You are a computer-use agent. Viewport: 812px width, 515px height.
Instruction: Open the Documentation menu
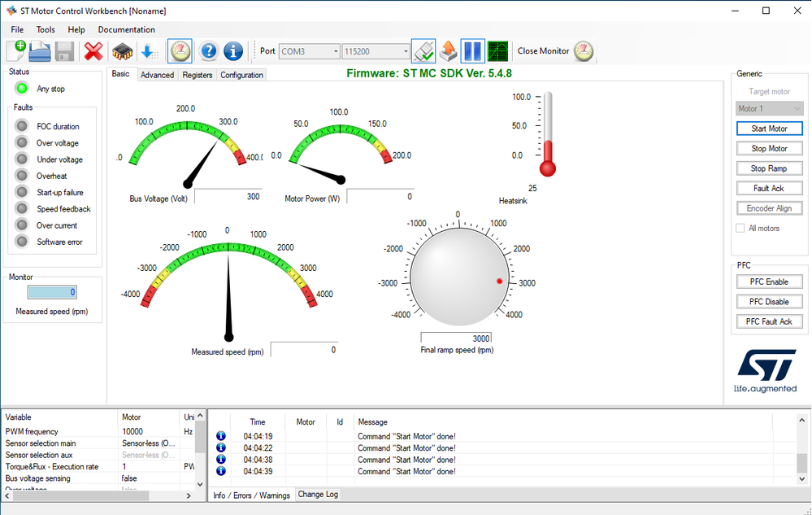[126, 29]
